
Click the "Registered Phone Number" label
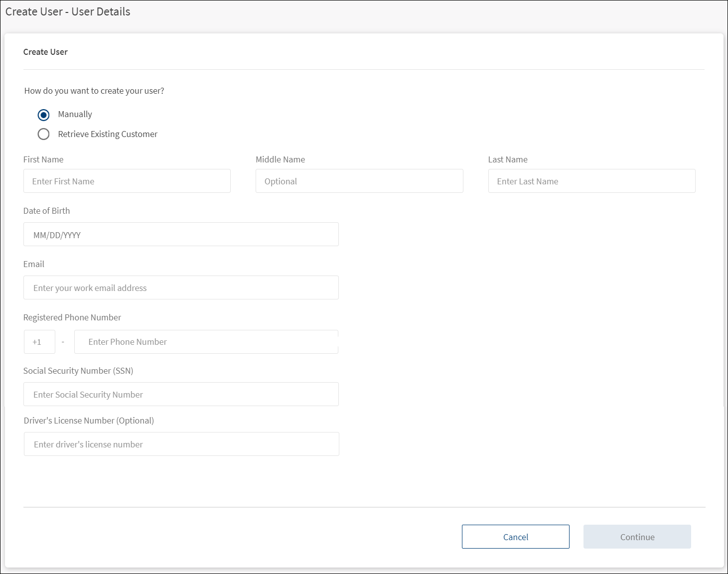(x=72, y=317)
